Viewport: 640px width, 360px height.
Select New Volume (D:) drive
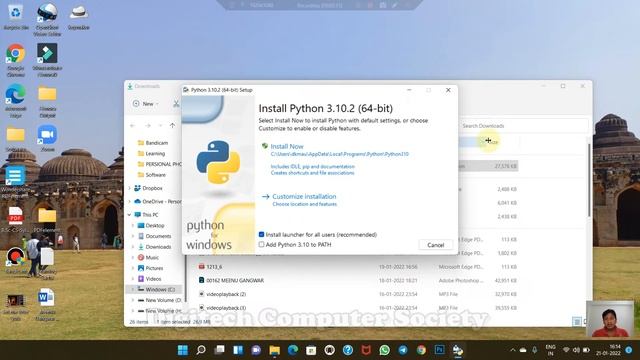click(x=159, y=300)
